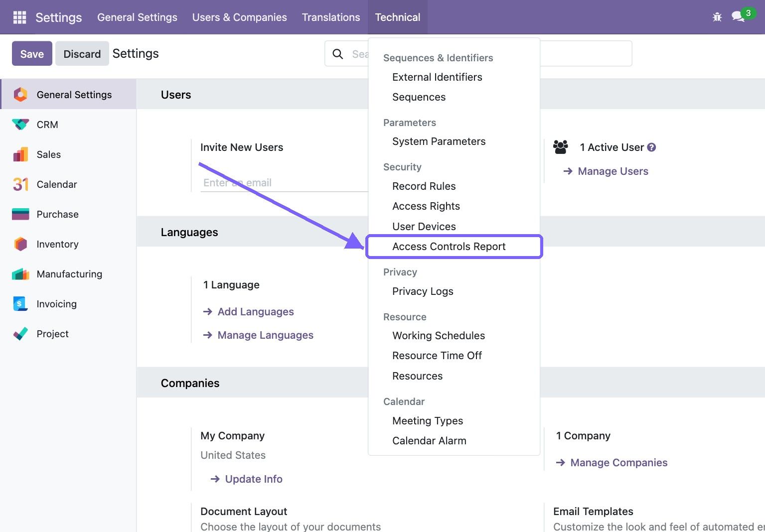Click the '1 Active User' text
Screen dimensions: 765x532
click(x=612, y=147)
